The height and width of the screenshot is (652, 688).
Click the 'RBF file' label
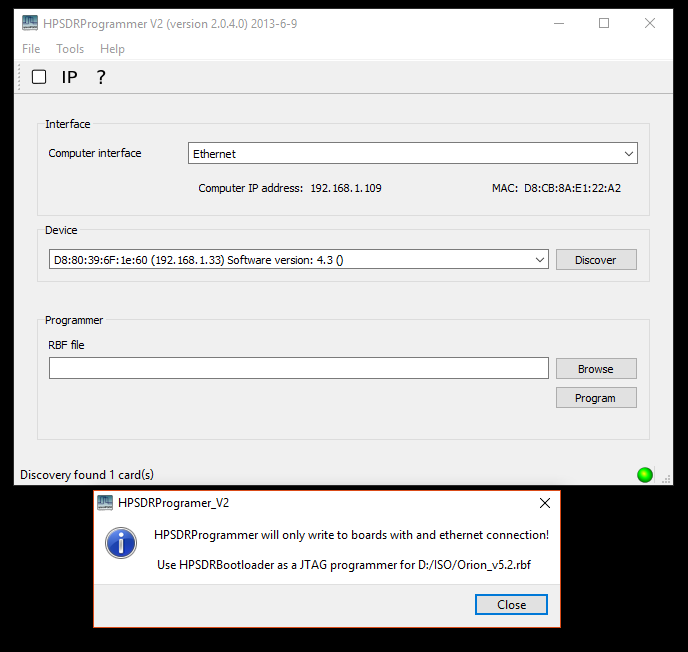(66, 345)
